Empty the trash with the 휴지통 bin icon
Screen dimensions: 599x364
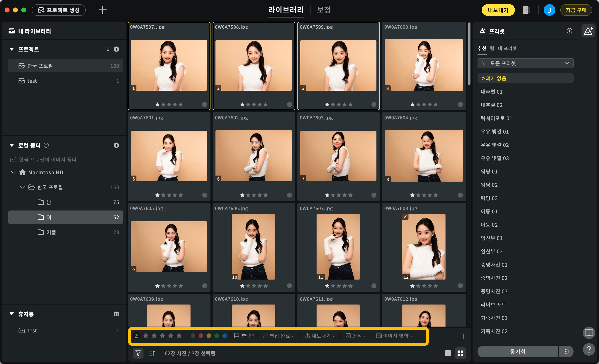[116, 314]
